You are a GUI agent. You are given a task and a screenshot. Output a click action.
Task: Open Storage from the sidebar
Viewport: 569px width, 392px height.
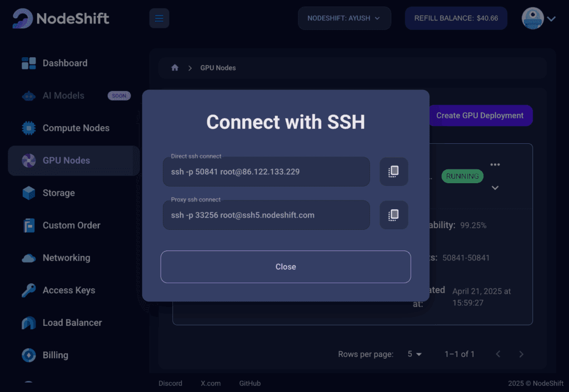click(x=59, y=193)
